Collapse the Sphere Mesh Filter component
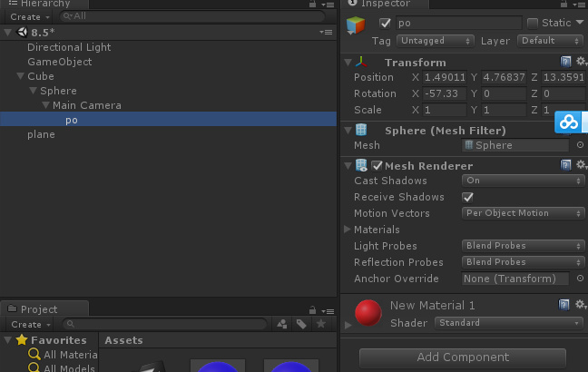The image size is (588, 372). pos(348,130)
